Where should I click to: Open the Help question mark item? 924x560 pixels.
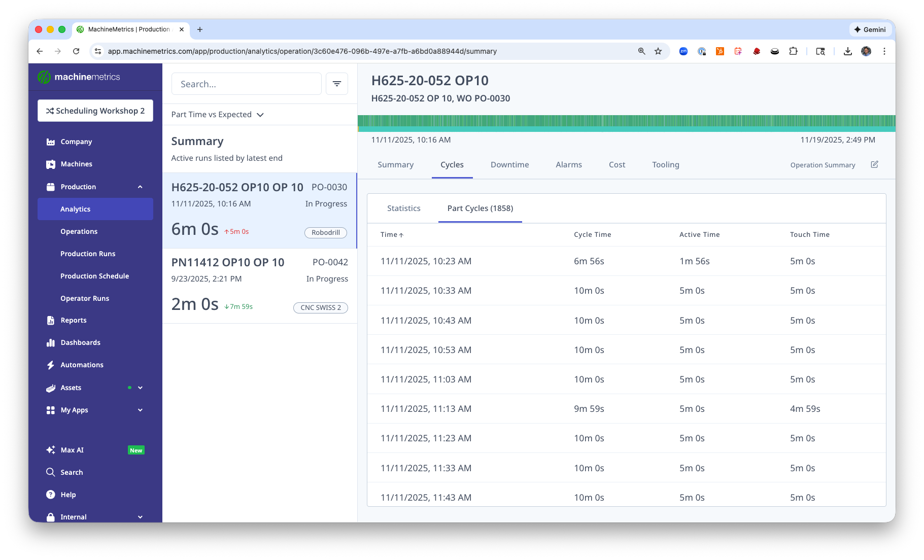[51, 495]
